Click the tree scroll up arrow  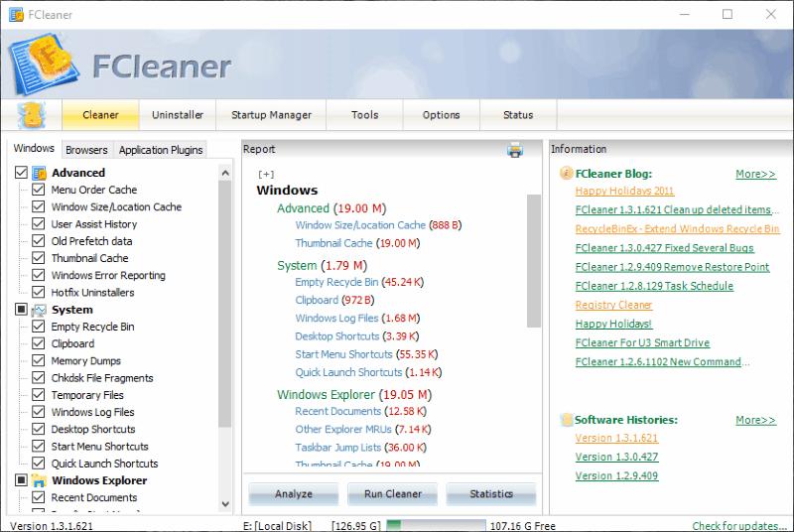tap(225, 173)
